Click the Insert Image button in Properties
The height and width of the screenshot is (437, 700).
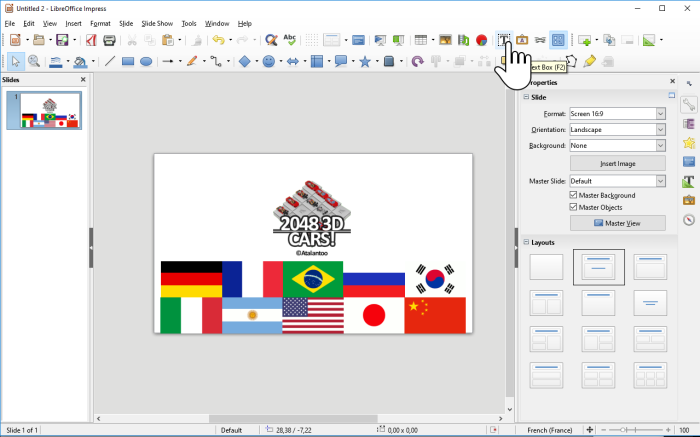click(617, 163)
